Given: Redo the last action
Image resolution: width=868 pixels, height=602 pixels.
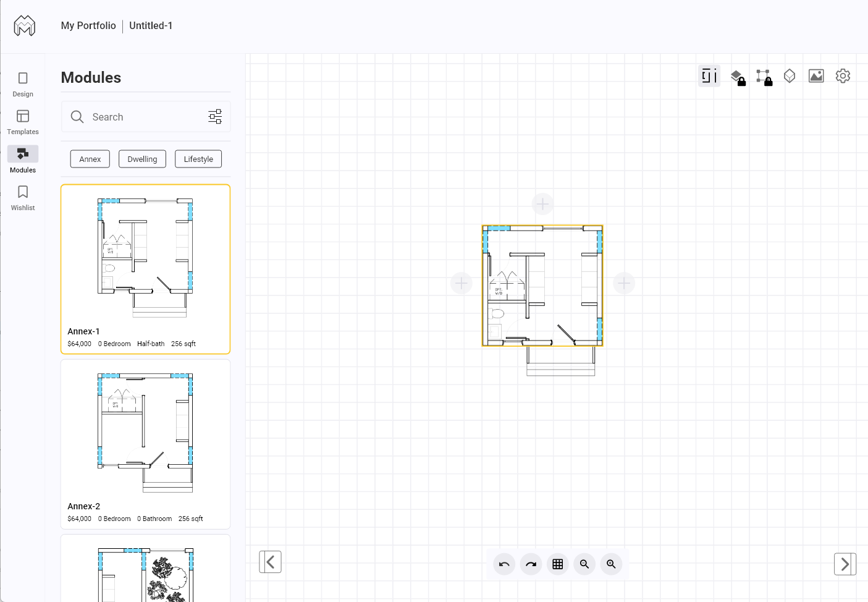Looking at the screenshot, I should tap(531, 564).
